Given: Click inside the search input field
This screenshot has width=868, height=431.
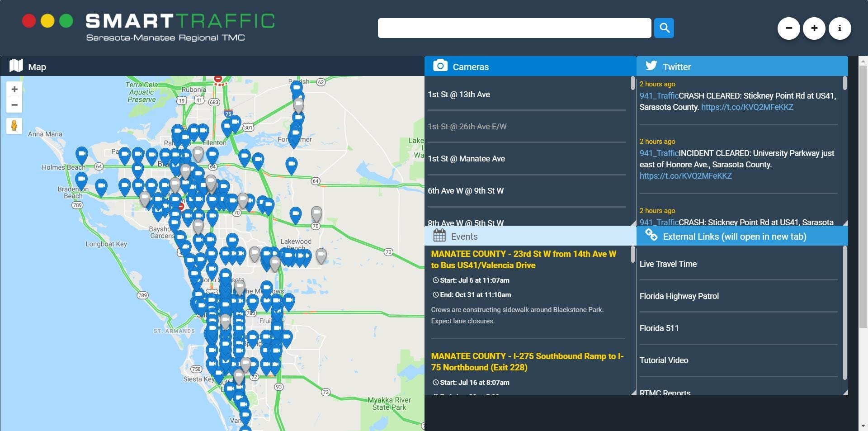Looking at the screenshot, I should tap(514, 28).
